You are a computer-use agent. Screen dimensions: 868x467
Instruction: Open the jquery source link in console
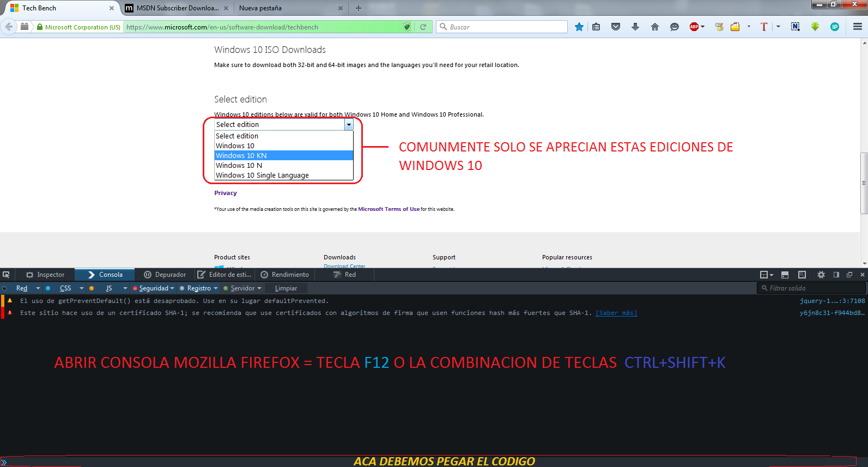coord(832,301)
